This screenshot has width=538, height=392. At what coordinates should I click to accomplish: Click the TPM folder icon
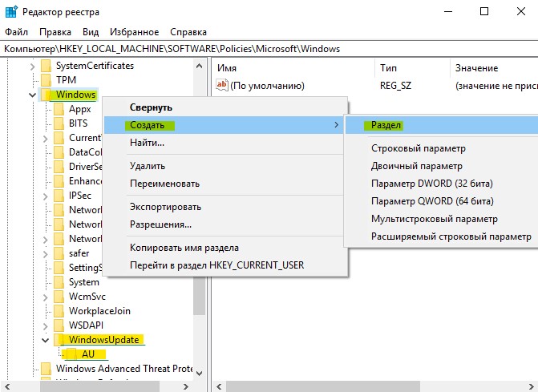(46, 80)
